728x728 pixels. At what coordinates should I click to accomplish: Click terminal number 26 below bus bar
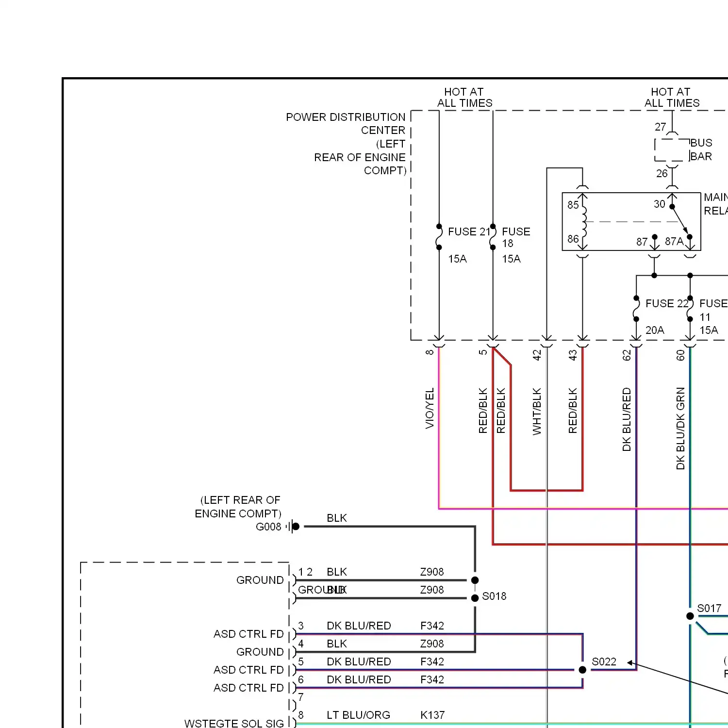[x=662, y=174]
